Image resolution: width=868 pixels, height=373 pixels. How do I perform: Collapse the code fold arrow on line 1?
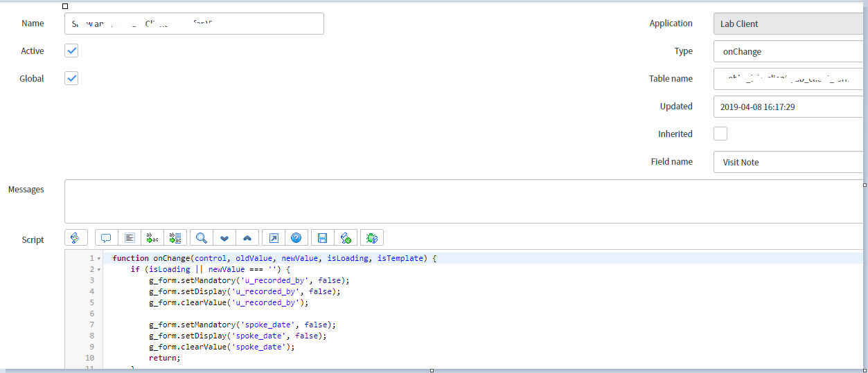tap(98, 259)
